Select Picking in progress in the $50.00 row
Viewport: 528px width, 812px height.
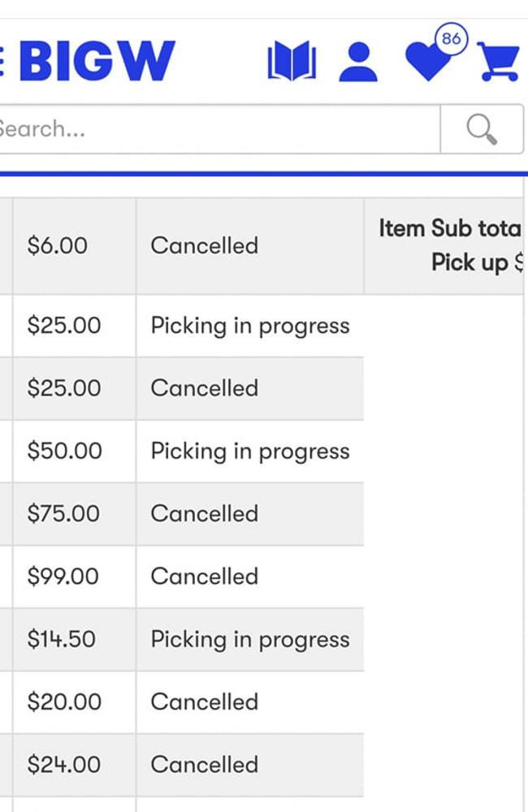250,451
